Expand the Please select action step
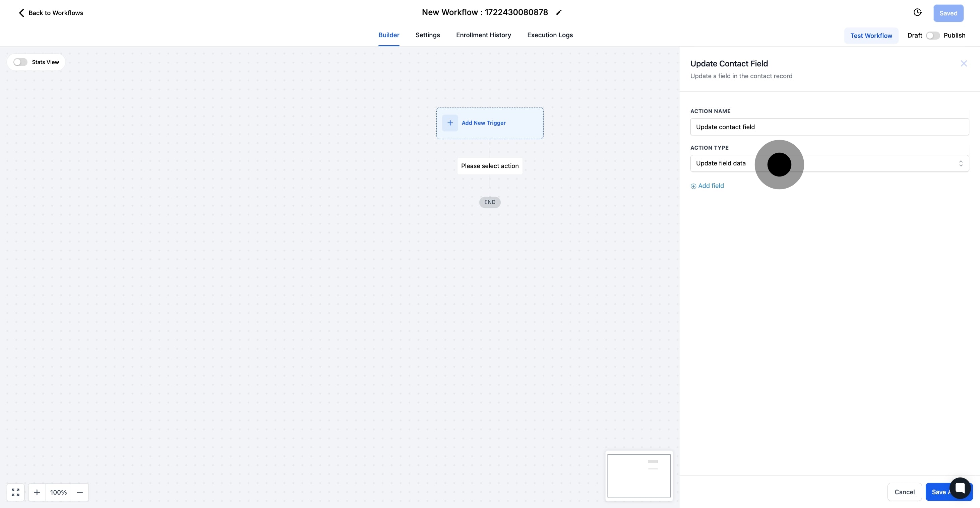Screen dimensions: 980x508 pos(490,166)
